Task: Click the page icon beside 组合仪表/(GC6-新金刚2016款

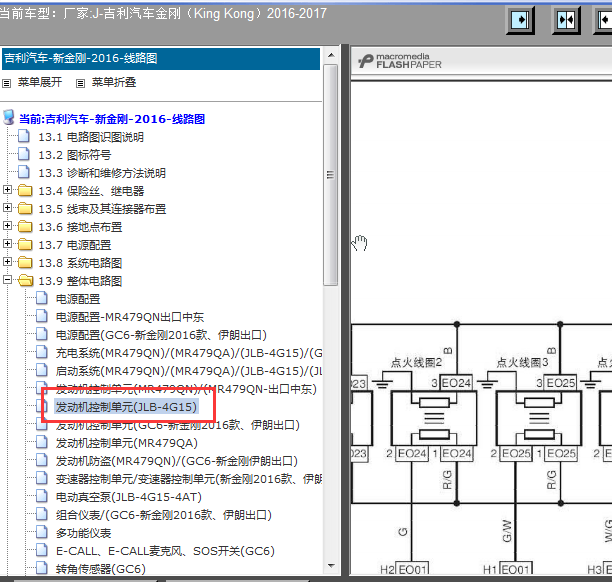Action: [42, 514]
